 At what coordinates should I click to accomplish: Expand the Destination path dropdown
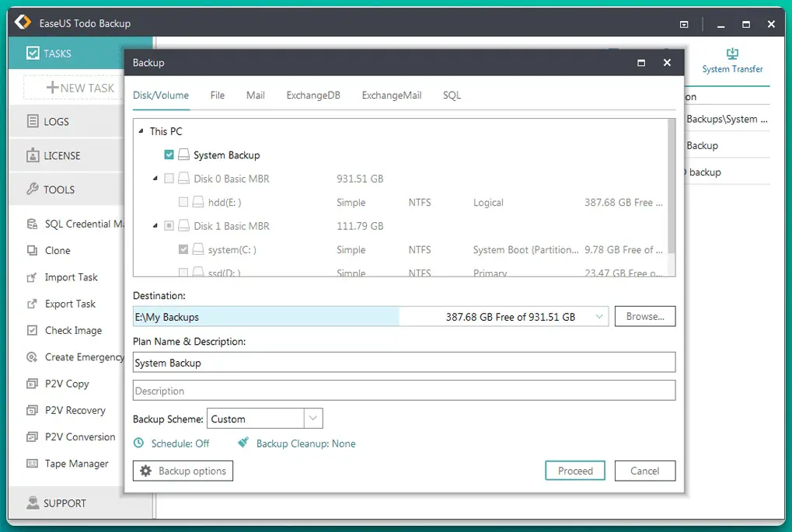599,317
